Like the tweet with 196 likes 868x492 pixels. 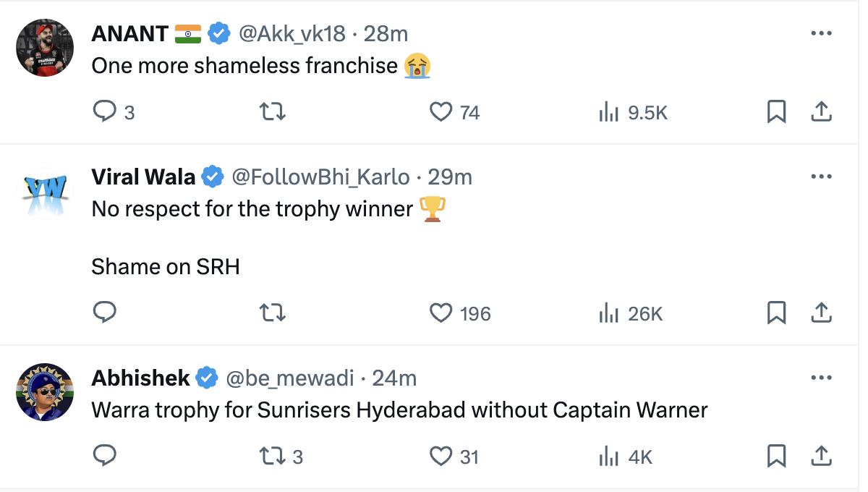coord(441,313)
